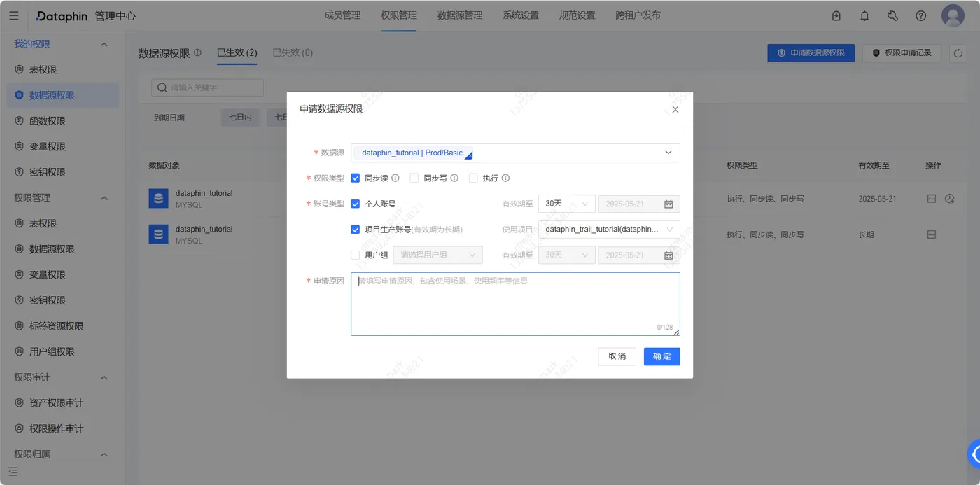The width and height of the screenshot is (980, 485).
Task: Click the 个人账号 date field 2025-05-21
Action: coord(639,204)
